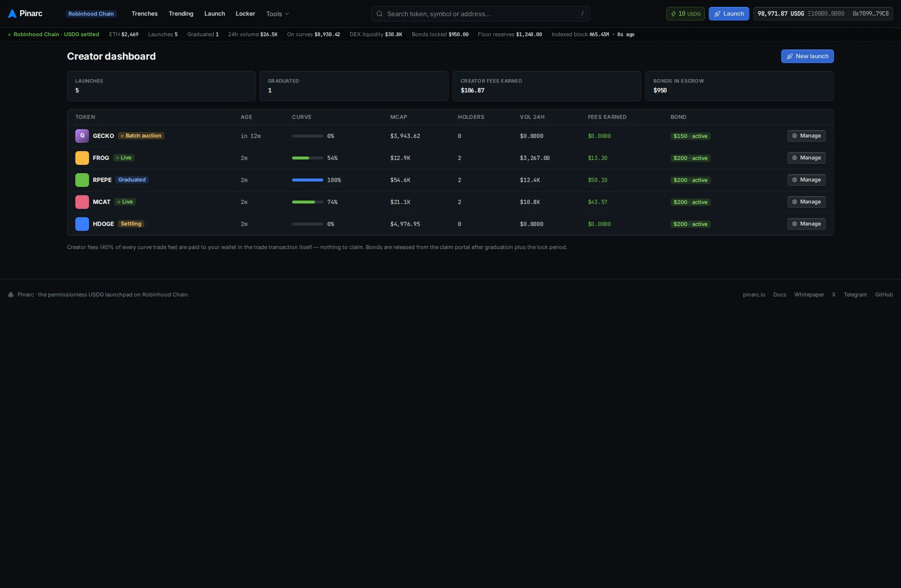This screenshot has height=588, width=901.
Task: Open the Telegram footer link
Action: tap(855, 294)
